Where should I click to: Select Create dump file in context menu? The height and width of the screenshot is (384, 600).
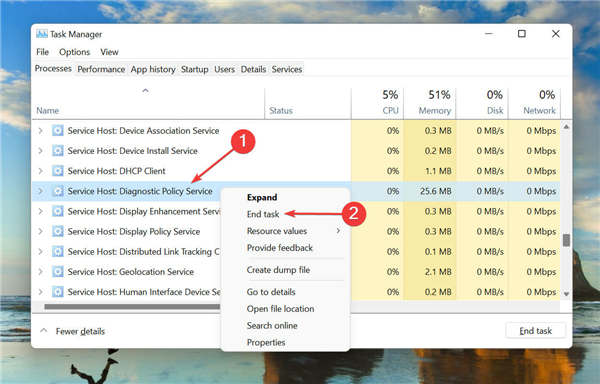tap(278, 270)
